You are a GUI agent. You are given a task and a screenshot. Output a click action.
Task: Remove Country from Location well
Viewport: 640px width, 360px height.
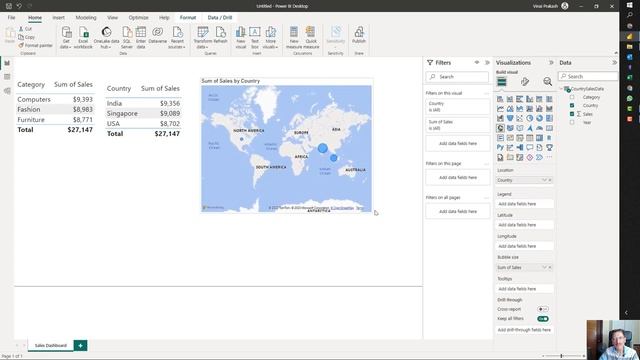tap(550, 180)
